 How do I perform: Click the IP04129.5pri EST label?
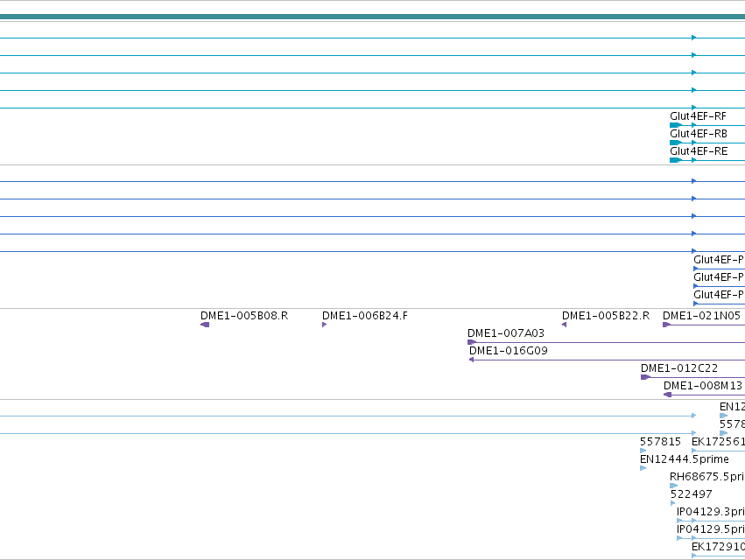710,529
